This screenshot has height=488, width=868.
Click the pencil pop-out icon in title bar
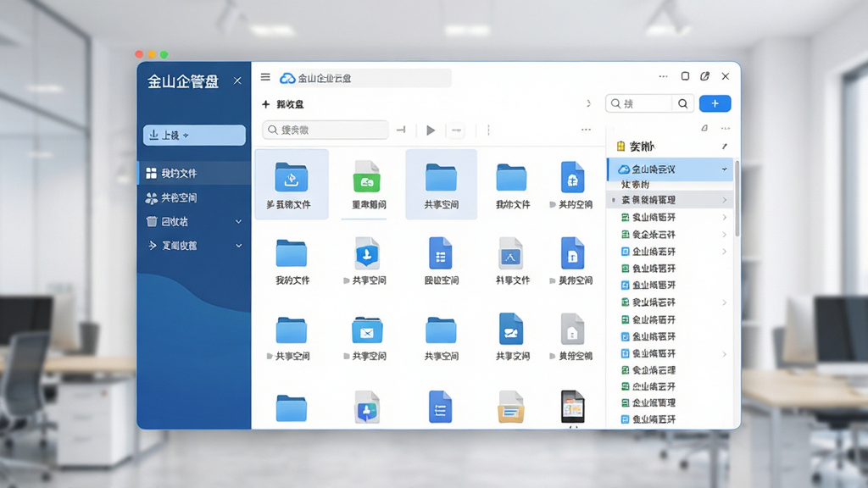click(704, 76)
